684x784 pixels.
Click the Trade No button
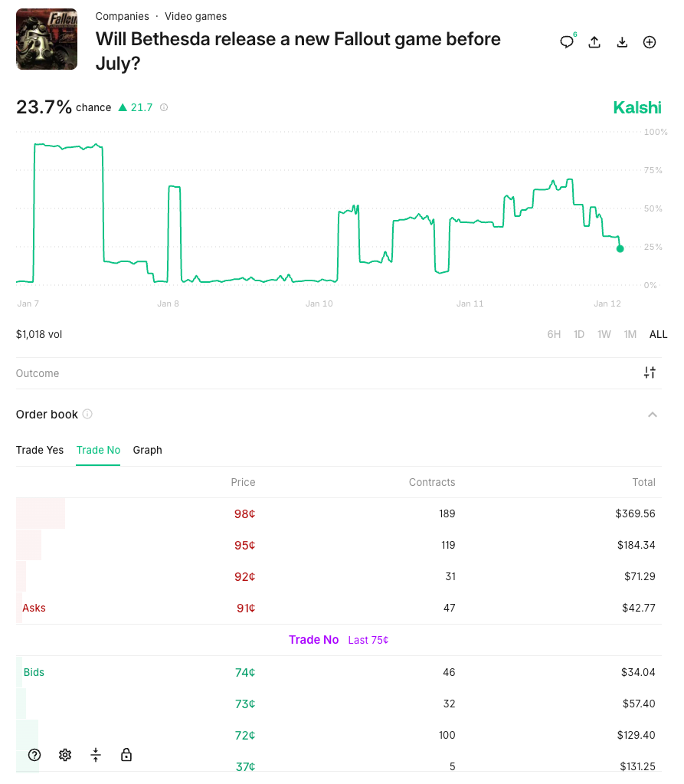click(315, 640)
